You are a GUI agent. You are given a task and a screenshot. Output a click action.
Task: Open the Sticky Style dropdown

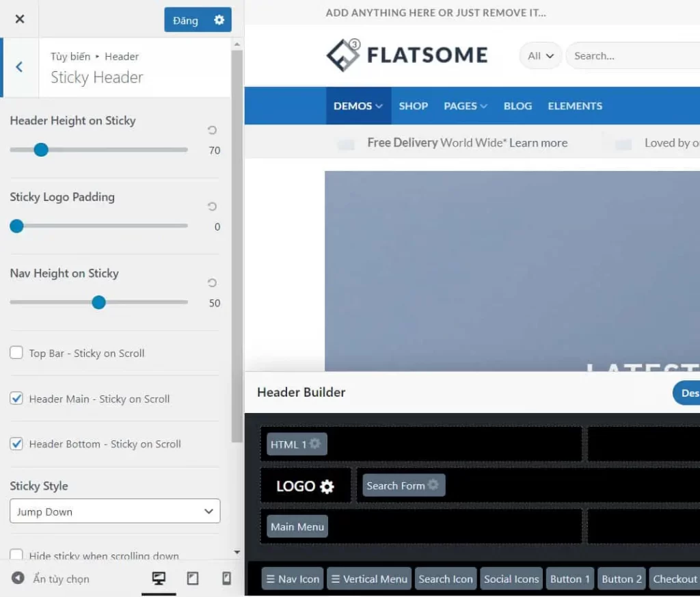pos(114,511)
